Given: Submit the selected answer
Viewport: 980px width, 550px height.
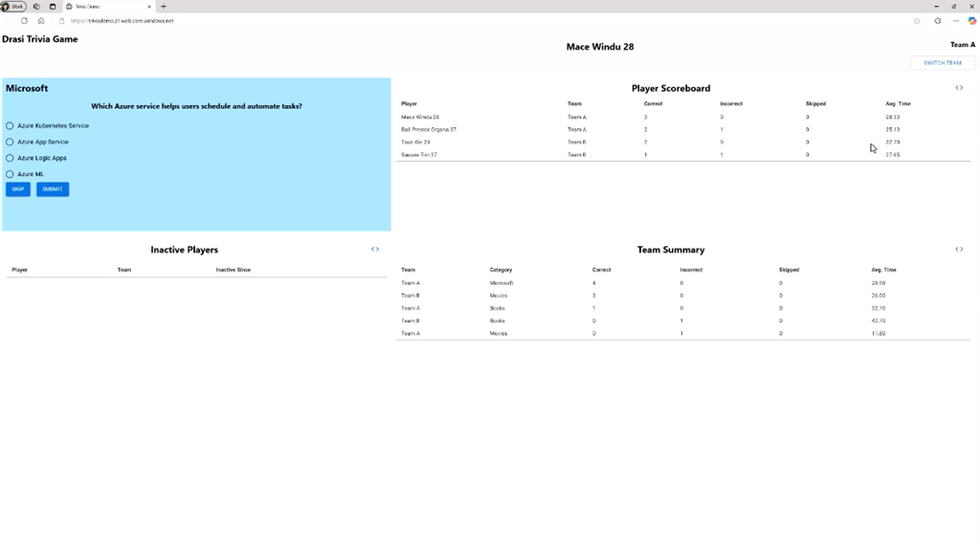Looking at the screenshot, I should pyautogui.click(x=53, y=189).
